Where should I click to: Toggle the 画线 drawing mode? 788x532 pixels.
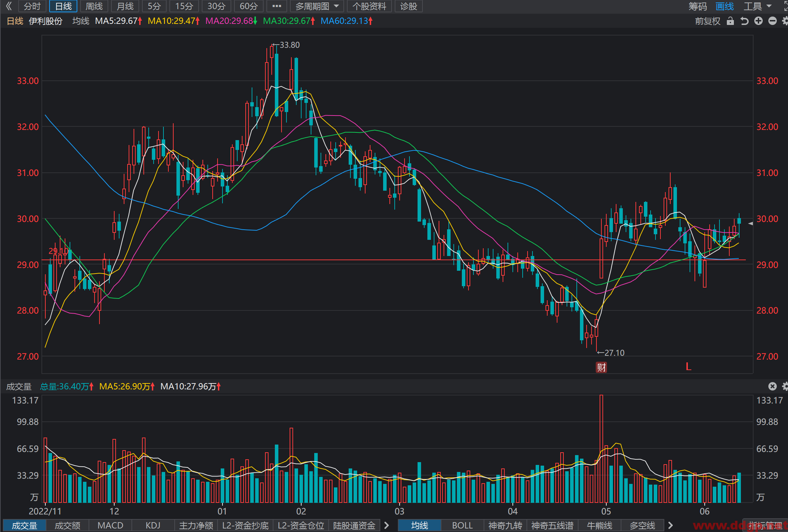724,6
